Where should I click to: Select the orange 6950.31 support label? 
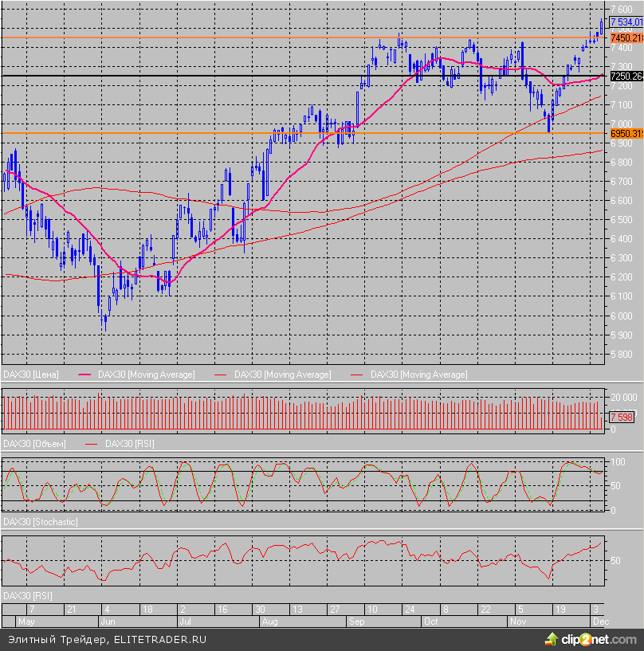tap(626, 134)
